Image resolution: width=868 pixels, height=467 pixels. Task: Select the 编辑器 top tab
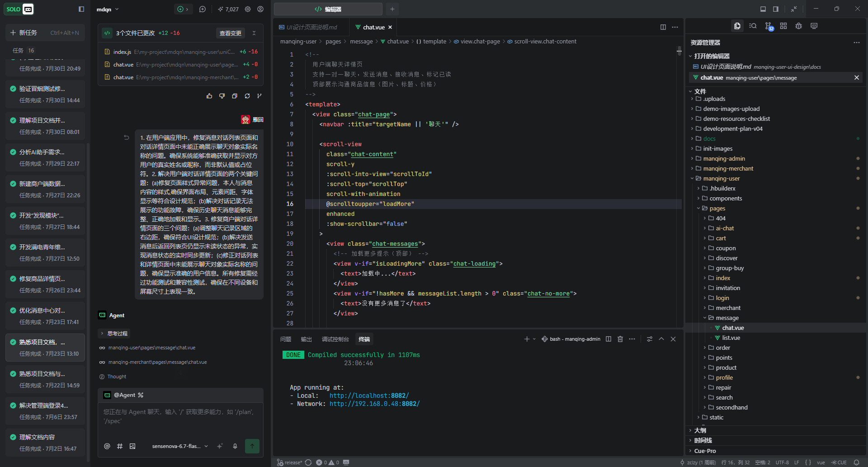pyautogui.click(x=328, y=9)
